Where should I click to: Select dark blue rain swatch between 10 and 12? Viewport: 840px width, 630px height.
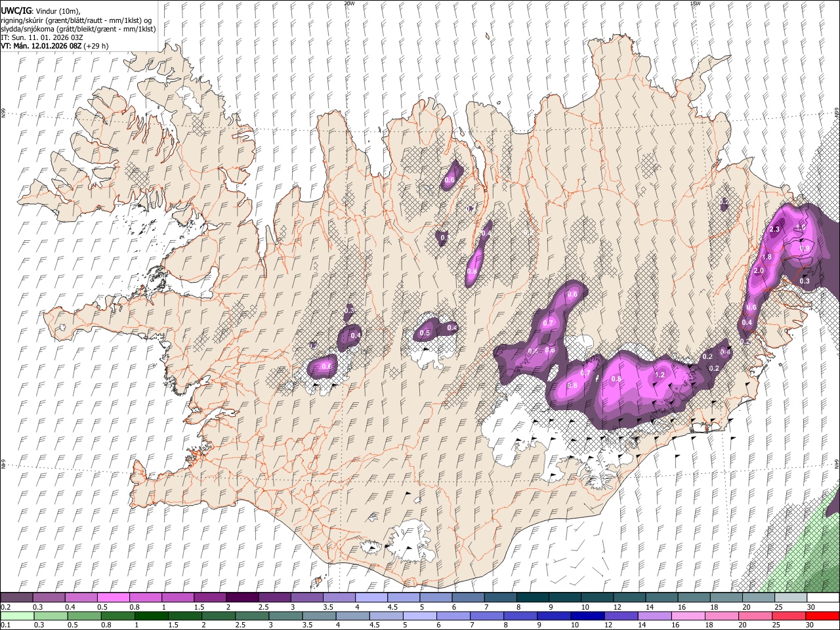(x=587, y=616)
